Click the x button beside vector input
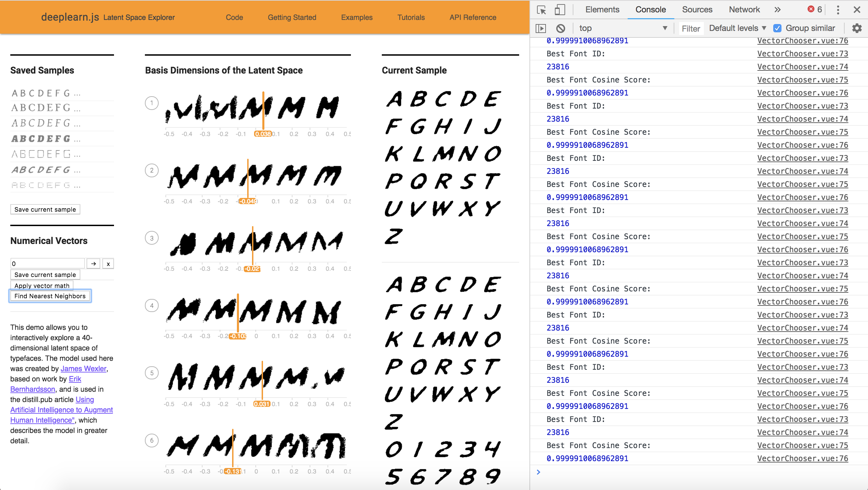 108,264
